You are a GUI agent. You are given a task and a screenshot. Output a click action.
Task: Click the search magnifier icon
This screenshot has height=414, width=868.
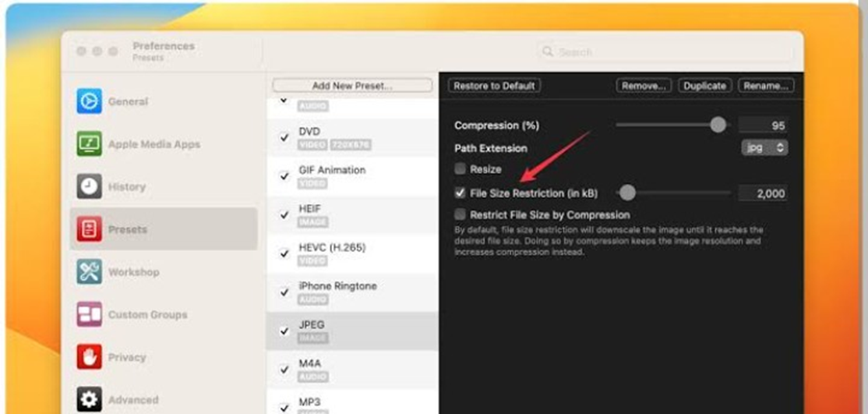pyautogui.click(x=548, y=51)
